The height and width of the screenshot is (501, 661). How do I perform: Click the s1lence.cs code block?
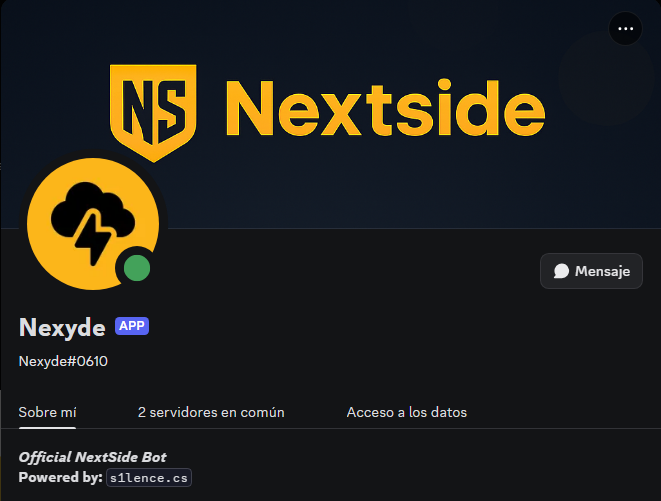point(149,478)
